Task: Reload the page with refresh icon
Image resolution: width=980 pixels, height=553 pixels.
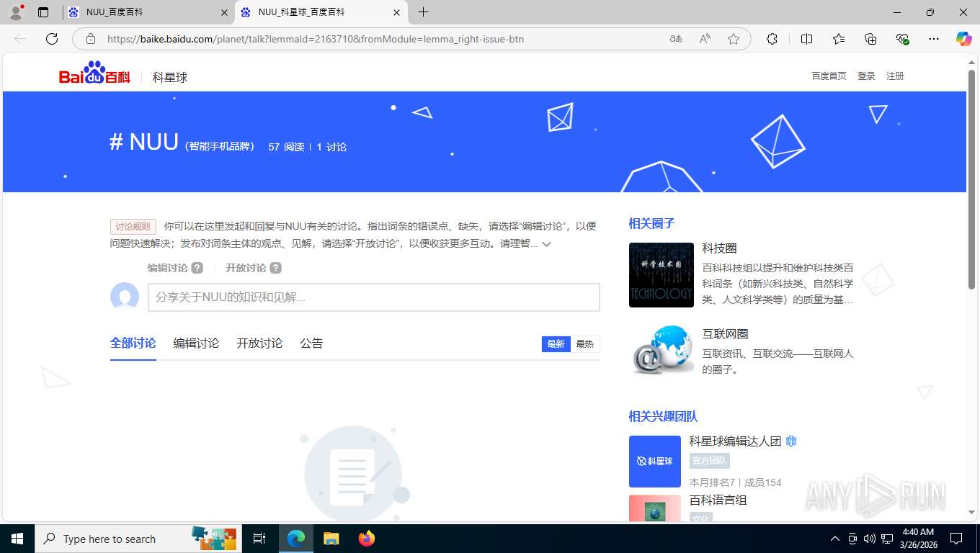Action: point(52,39)
